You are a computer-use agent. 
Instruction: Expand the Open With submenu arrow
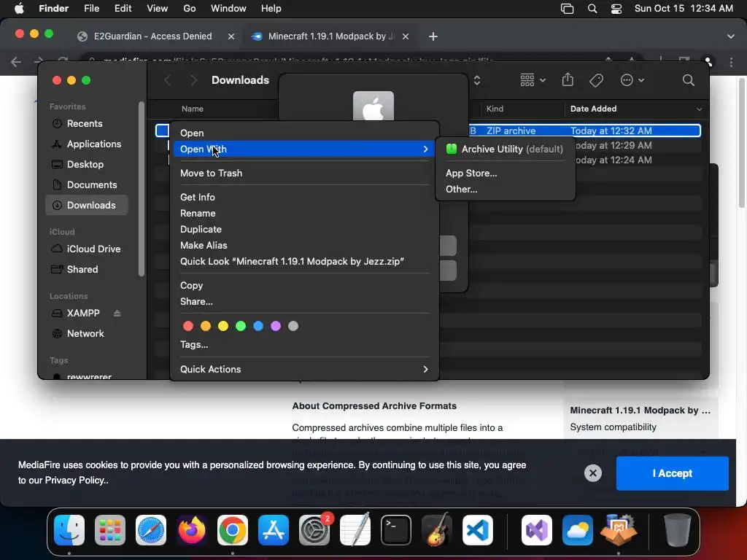[x=425, y=149]
